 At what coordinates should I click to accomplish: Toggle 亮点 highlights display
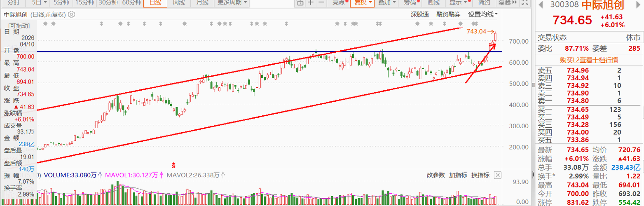(x=340, y=2)
